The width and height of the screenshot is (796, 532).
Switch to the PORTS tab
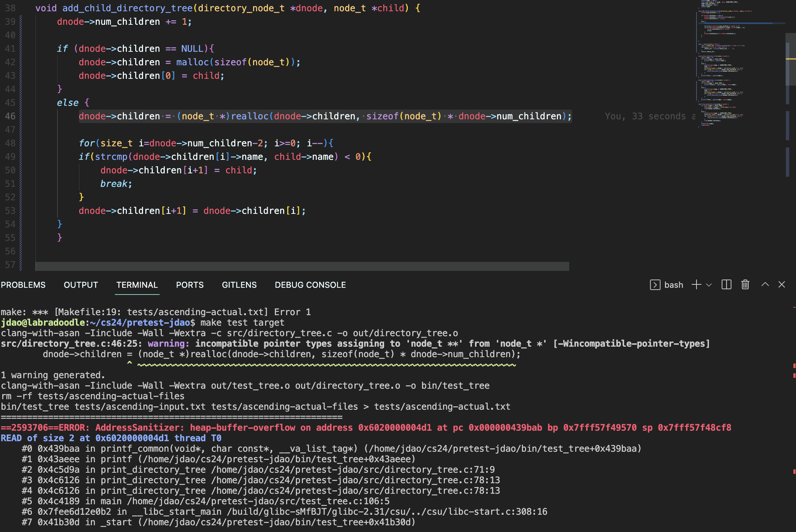tap(190, 285)
